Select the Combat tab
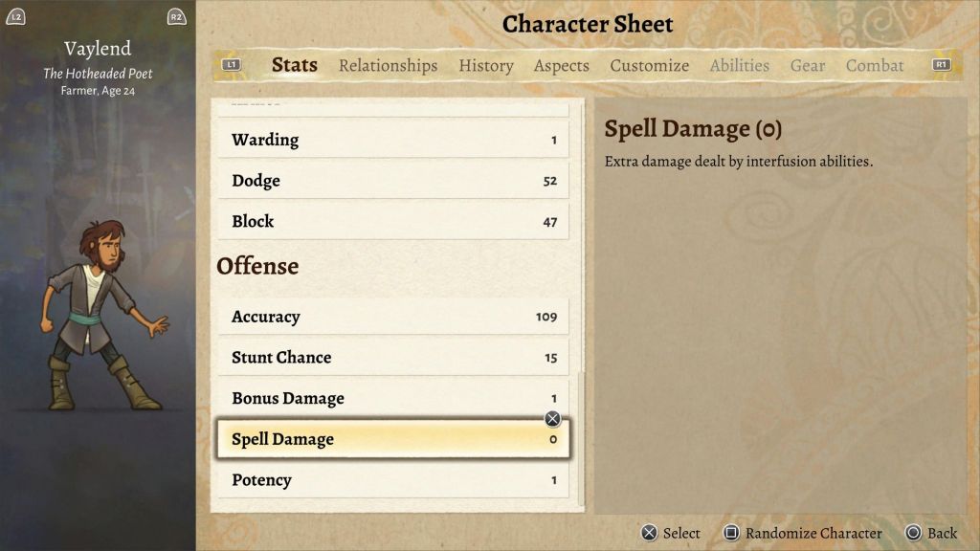Screen dimensions: 980x551 click(874, 66)
